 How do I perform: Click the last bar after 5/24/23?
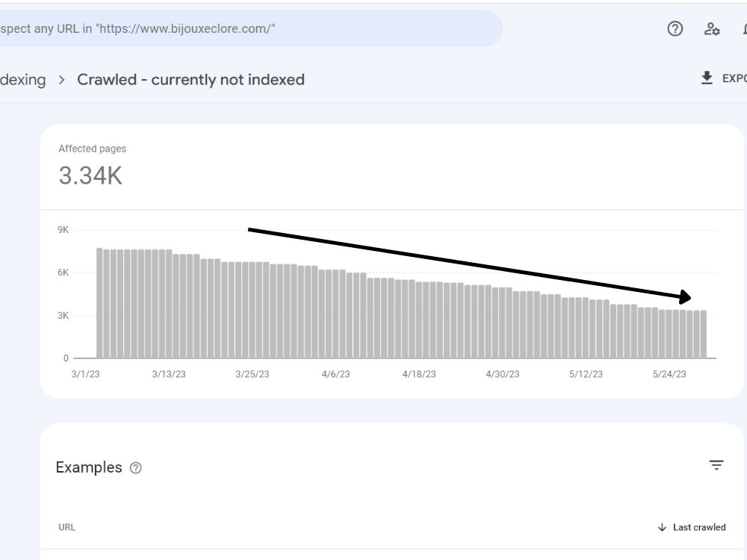704,335
